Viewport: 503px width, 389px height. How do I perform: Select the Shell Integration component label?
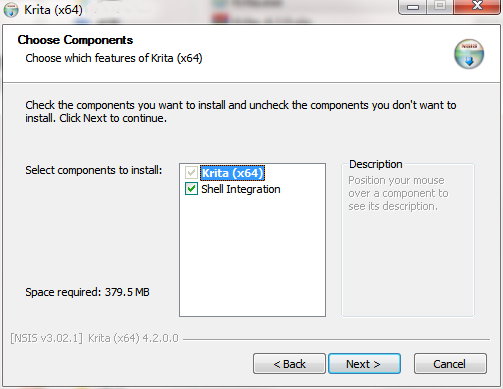[241, 189]
